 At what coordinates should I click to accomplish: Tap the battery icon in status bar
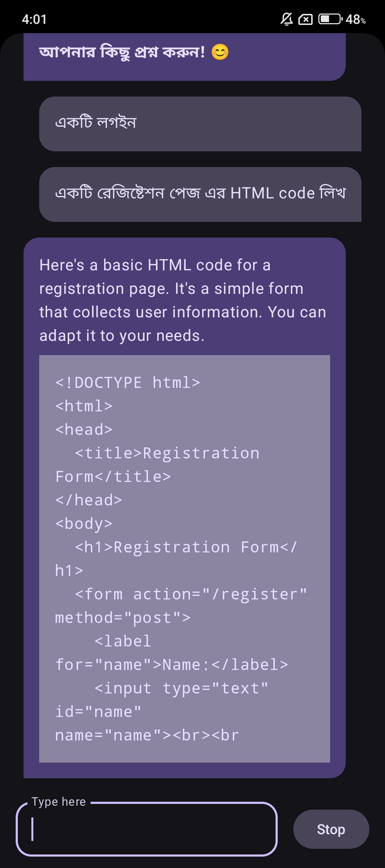pos(330,19)
